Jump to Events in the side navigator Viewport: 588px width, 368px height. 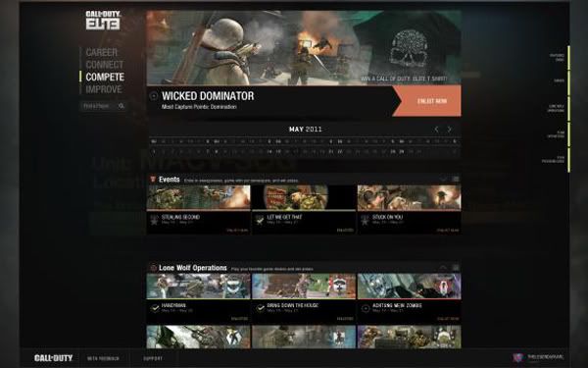point(560,80)
